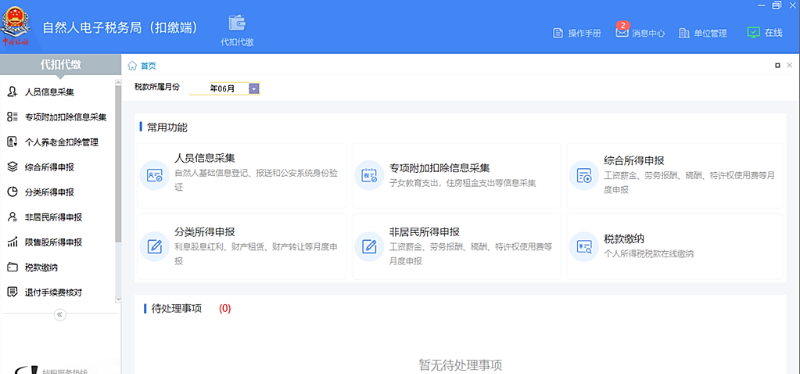Click the 在线 status label
Viewport: 800px width, 374px height.
(x=773, y=33)
